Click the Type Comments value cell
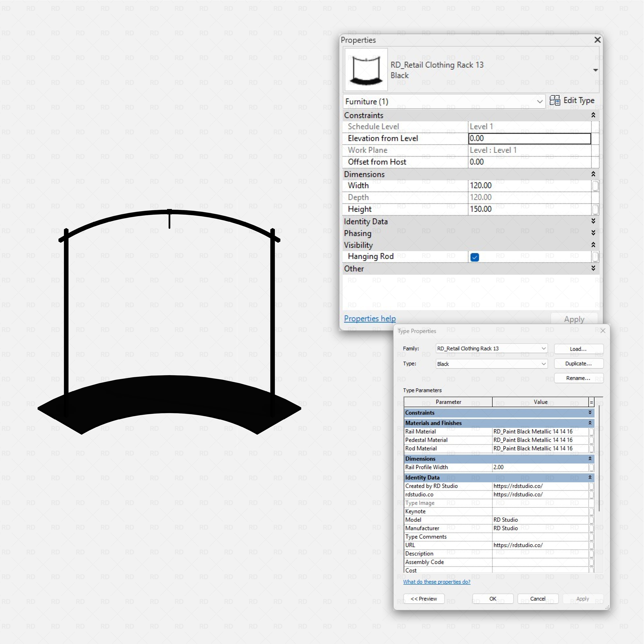 pos(540,537)
